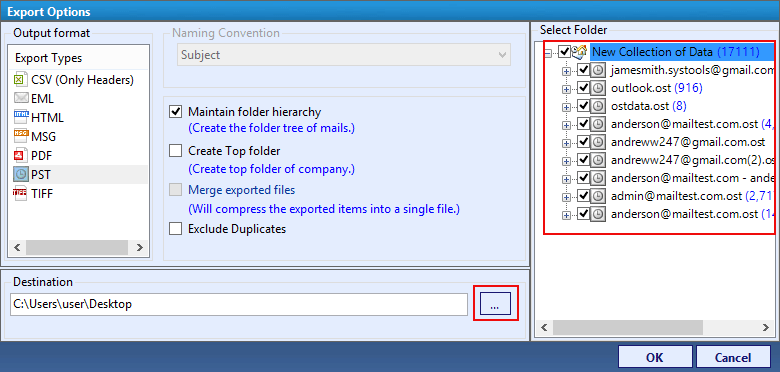Select the MSG format icon

click(21, 136)
